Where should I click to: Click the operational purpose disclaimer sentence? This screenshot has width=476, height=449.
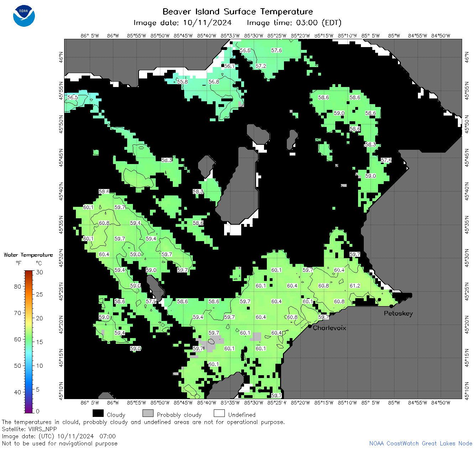tap(143, 422)
